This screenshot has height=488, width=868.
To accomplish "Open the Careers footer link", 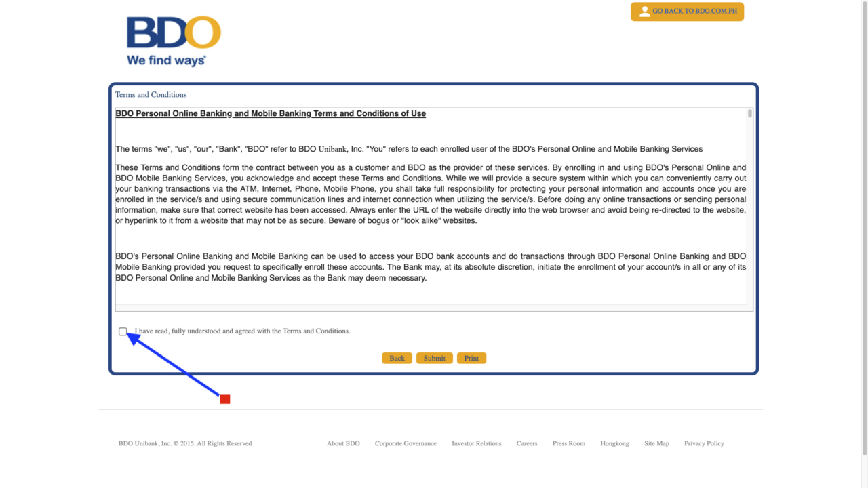I will 527,443.
